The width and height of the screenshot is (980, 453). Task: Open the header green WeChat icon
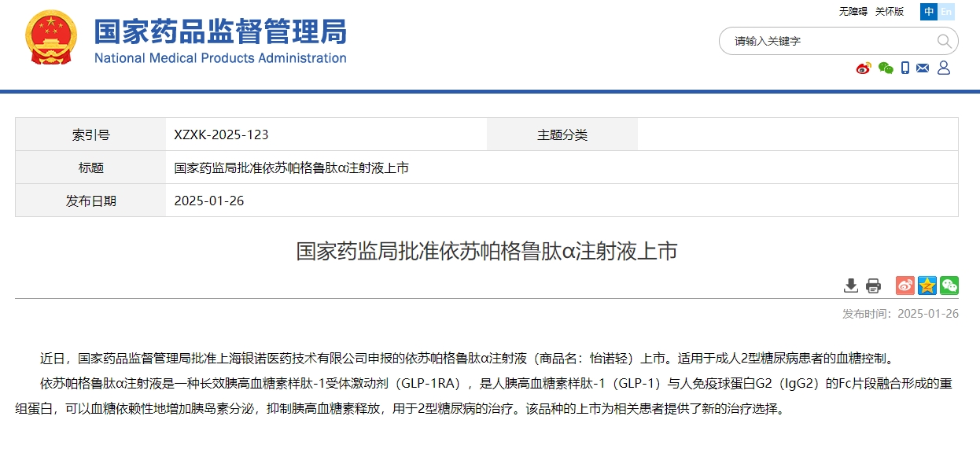[886, 68]
